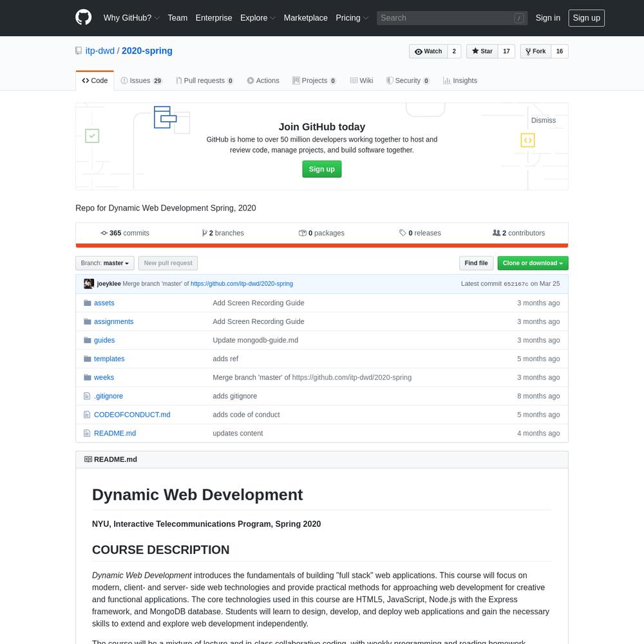Click the weeks folder icon

tap(87, 377)
